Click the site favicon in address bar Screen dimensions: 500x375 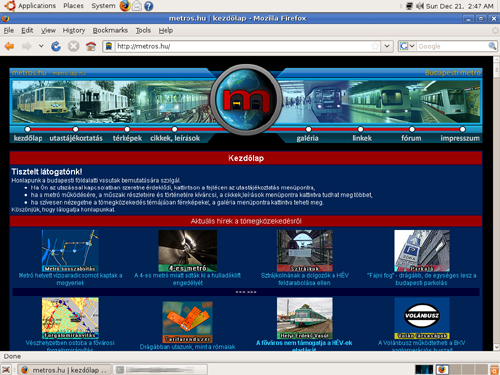(109, 46)
